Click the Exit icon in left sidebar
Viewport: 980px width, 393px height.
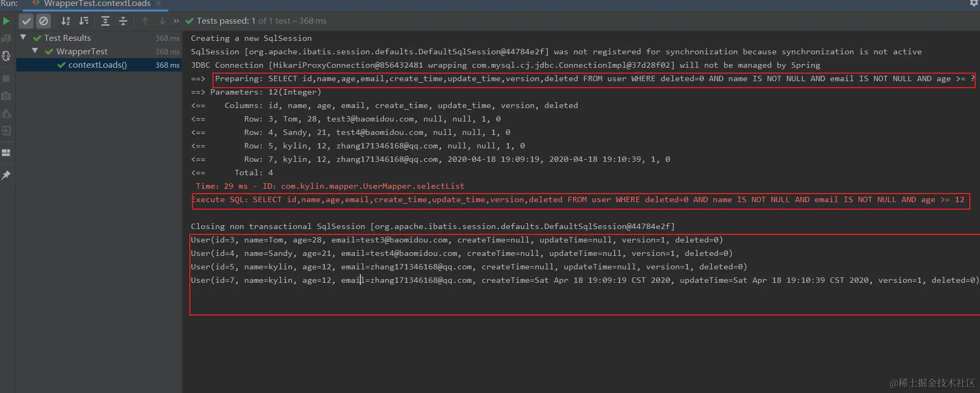pyautogui.click(x=6, y=131)
